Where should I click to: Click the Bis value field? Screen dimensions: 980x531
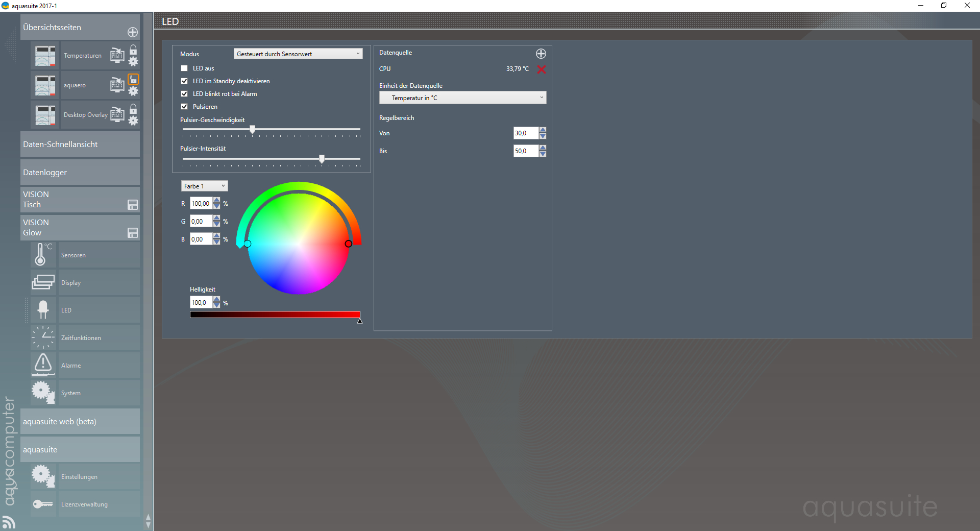526,151
